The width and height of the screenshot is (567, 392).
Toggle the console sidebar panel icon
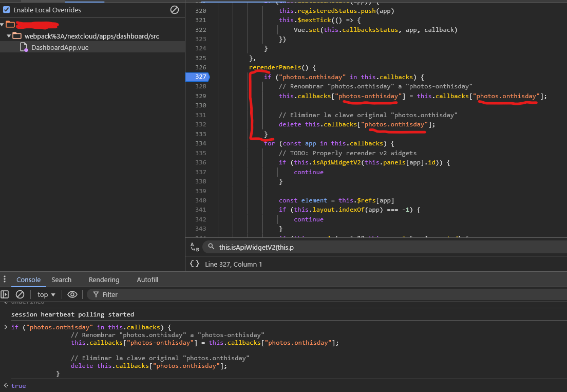(5, 294)
